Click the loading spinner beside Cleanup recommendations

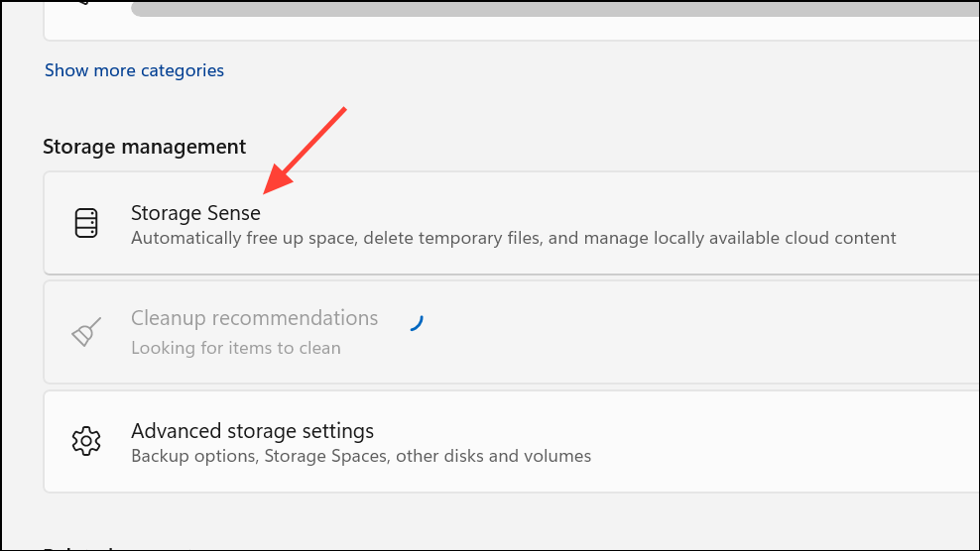[x=416, y=320]
